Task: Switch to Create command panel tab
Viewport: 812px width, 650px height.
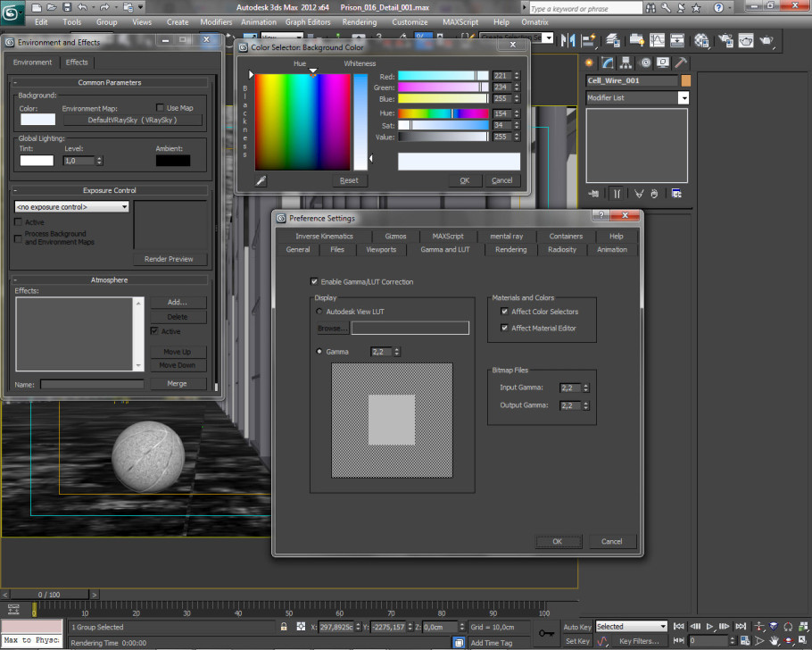Action: coord(589,62)
